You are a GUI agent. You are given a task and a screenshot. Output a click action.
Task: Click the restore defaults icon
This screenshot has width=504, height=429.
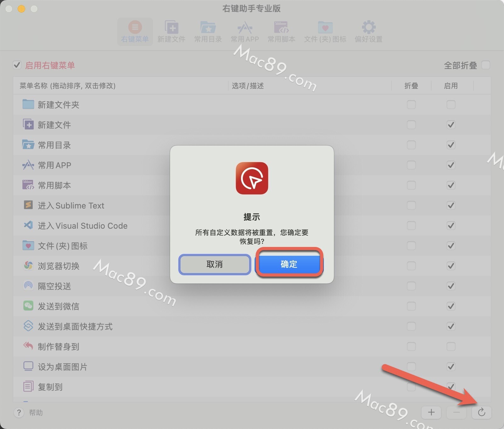point(481,412)
